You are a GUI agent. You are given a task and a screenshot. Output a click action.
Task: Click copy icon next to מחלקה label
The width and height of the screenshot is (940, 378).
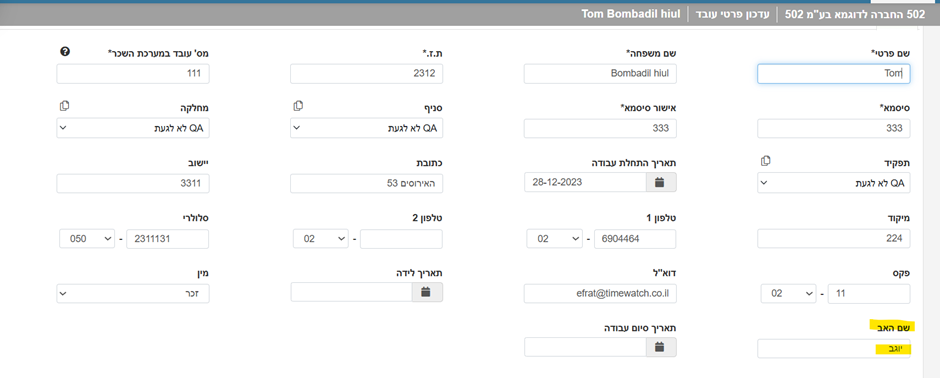[65, 106]
